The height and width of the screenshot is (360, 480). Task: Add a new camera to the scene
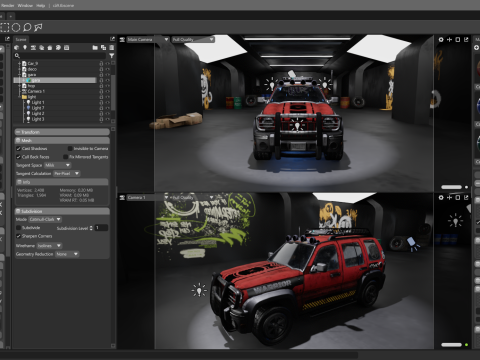(33, 48)
